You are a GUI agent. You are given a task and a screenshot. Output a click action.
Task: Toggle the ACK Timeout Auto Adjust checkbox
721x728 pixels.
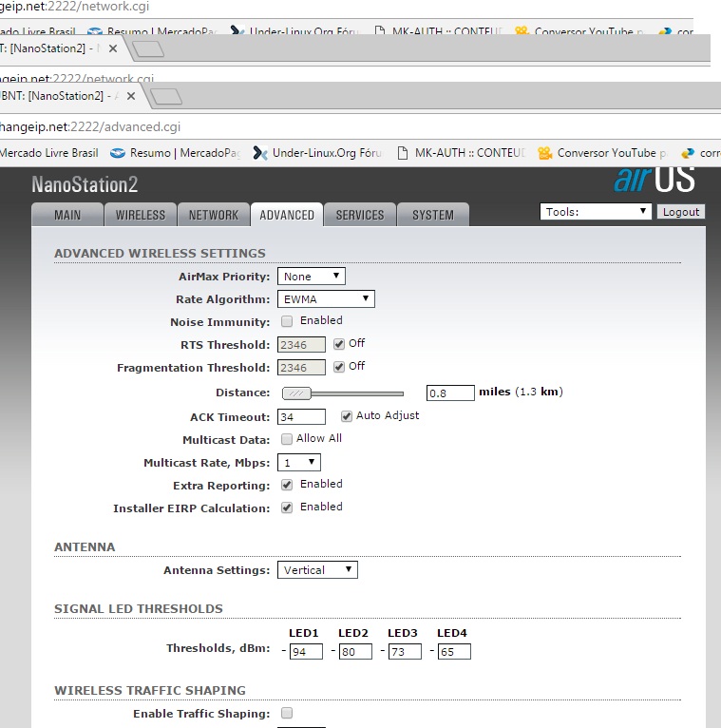tap(346, 416)
